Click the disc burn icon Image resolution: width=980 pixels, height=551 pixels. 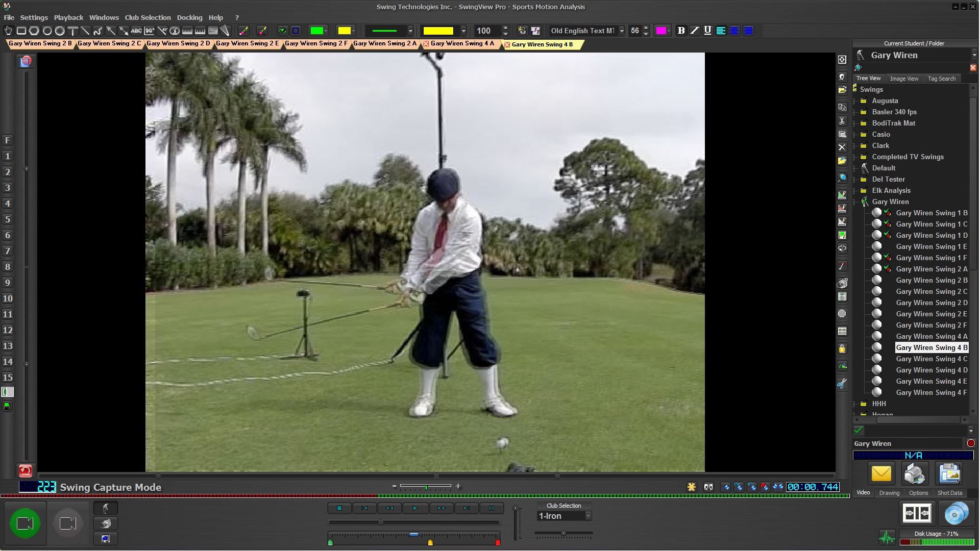(x=955, y=514)
